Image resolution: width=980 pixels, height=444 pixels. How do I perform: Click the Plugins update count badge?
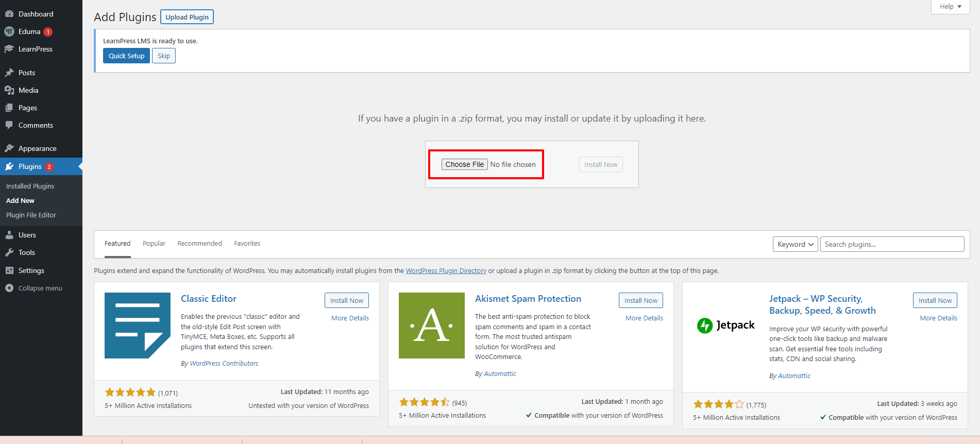(x=49, y=167)
